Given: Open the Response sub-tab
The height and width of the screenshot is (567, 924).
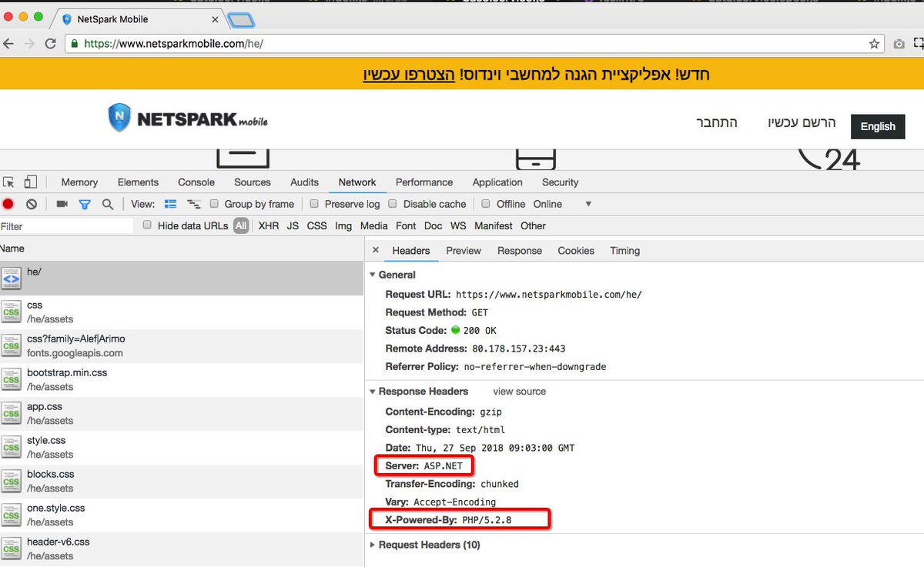Looking at the screenshot, I should (520, 251).
